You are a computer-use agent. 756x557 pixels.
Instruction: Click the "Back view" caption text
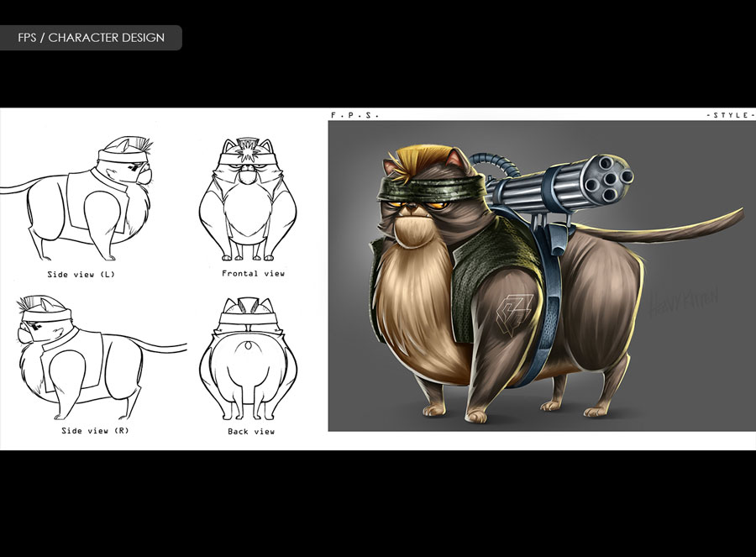(x=251, y=431)
